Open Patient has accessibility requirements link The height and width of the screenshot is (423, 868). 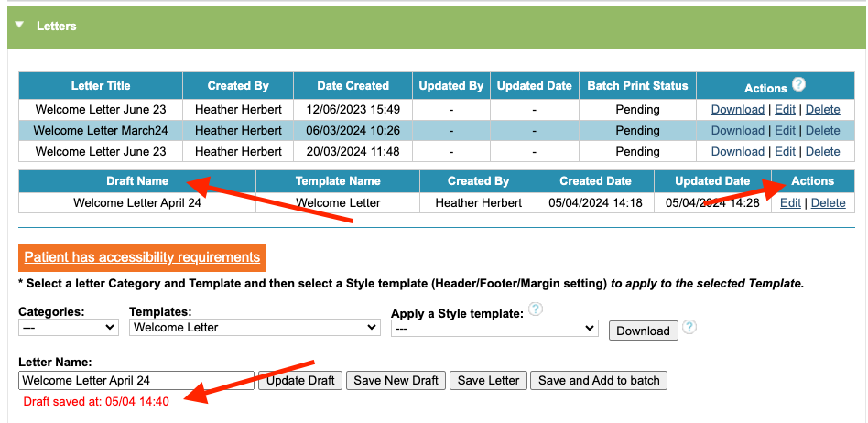(x=142, y=257)
